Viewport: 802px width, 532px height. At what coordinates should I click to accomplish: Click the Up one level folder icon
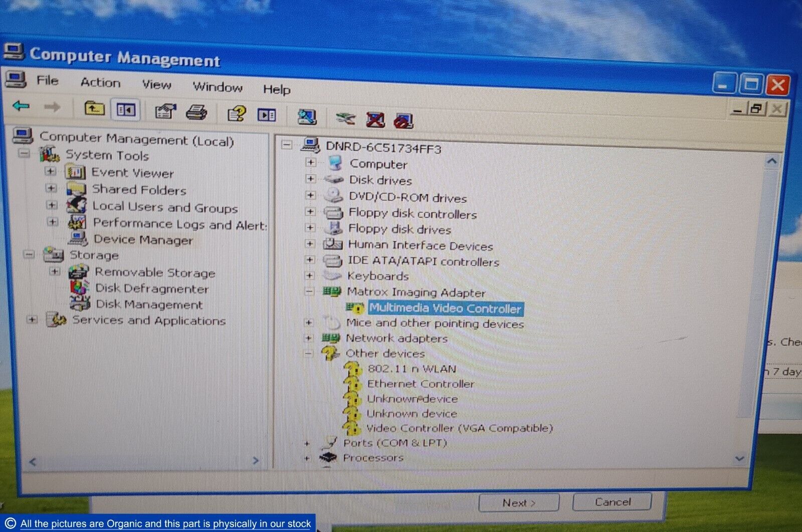[x=94, y=108]
